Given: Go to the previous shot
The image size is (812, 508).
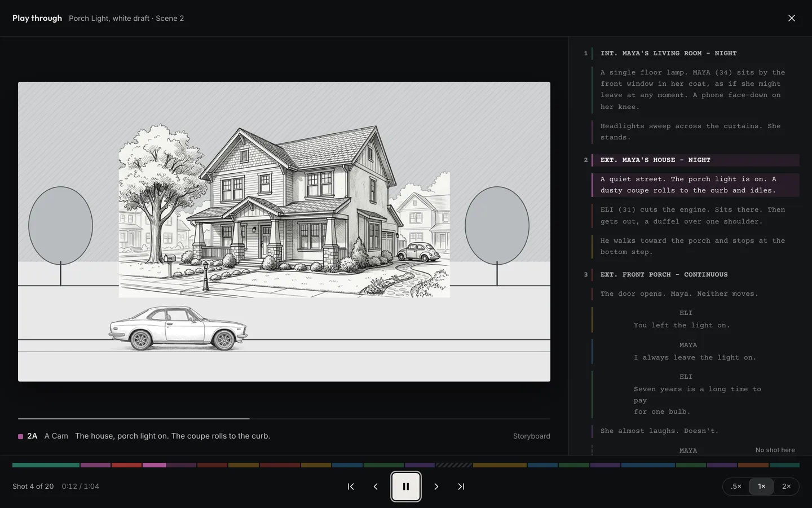Looking at the screenshot, I should [376, 487].
